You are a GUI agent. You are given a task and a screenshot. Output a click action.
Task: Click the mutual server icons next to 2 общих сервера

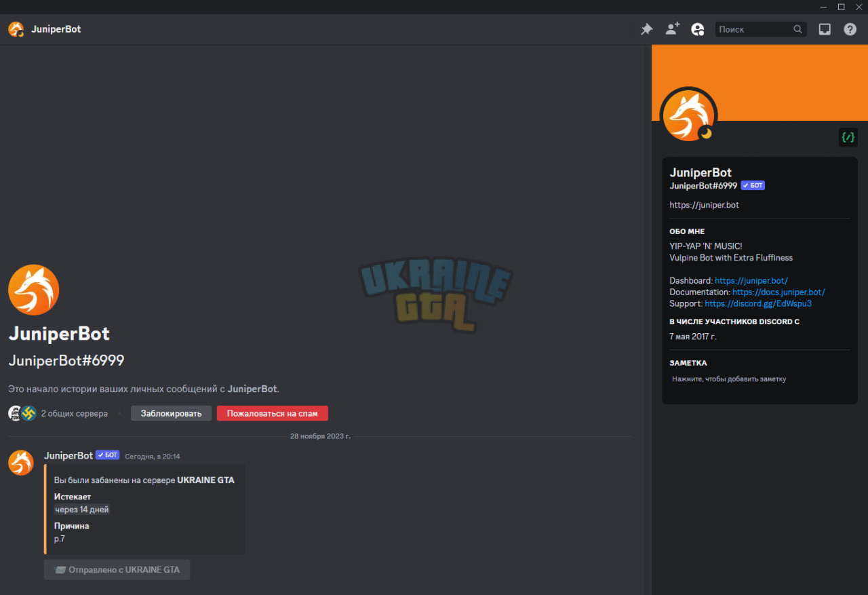click(22, 413)
